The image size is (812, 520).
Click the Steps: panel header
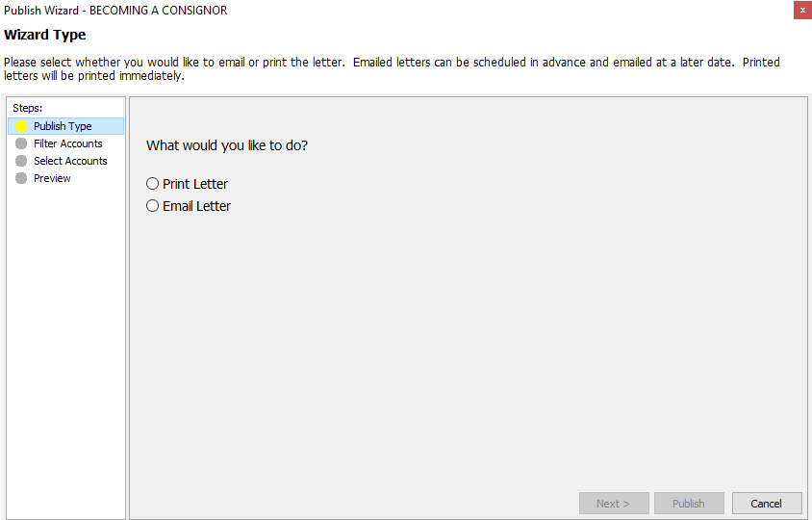point(28,108)
